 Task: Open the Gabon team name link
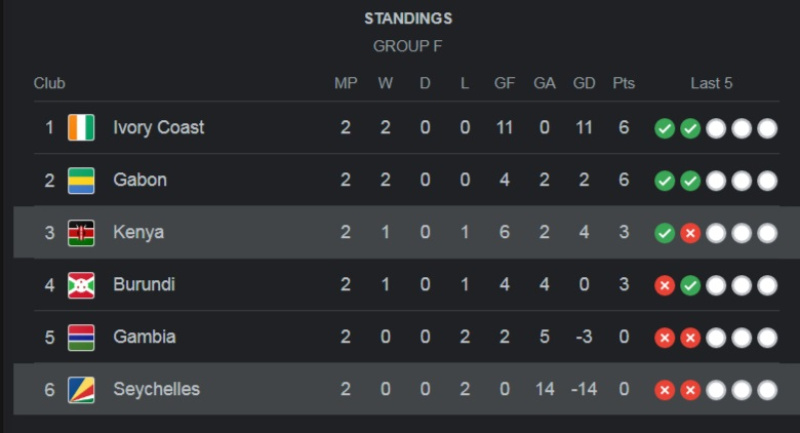140,180
